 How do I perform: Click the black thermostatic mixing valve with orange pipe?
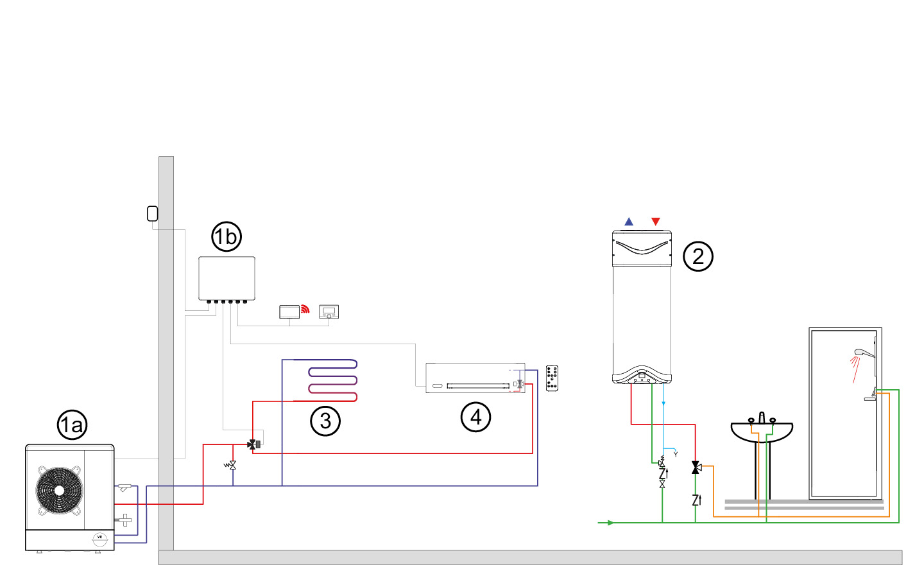(x=696, y=468)
